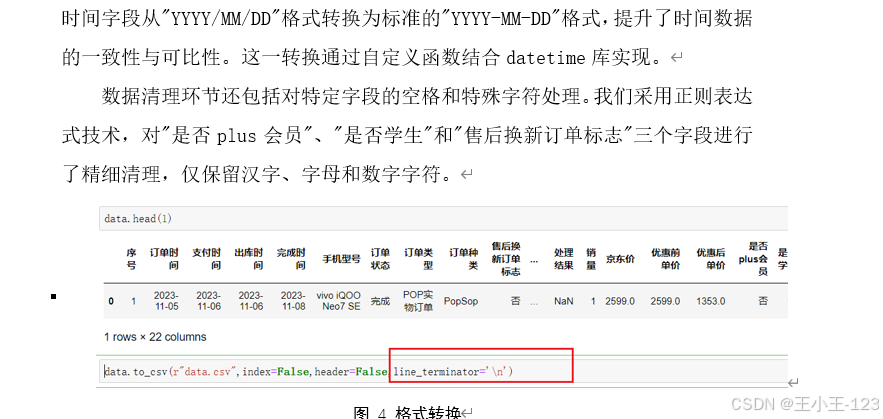Click the word datetime in the paragraph
The image size is (883, 419).
pyautogui.click(x=545, y=57)
